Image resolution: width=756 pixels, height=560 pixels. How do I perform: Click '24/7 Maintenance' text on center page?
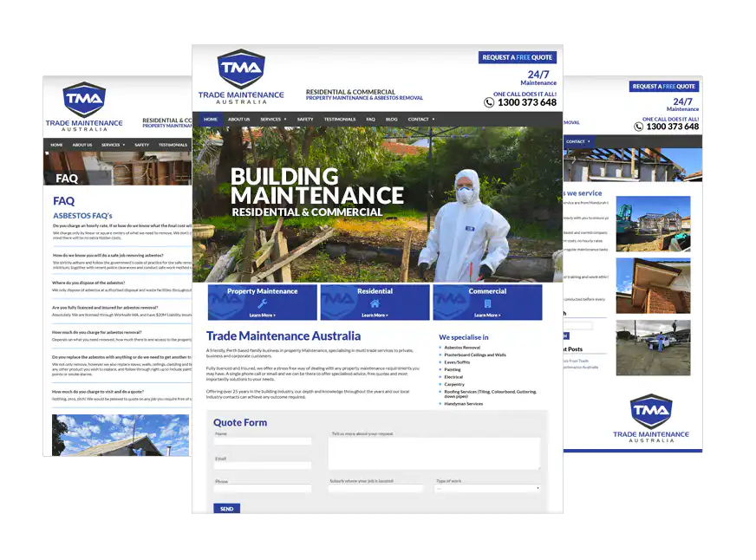538,78
